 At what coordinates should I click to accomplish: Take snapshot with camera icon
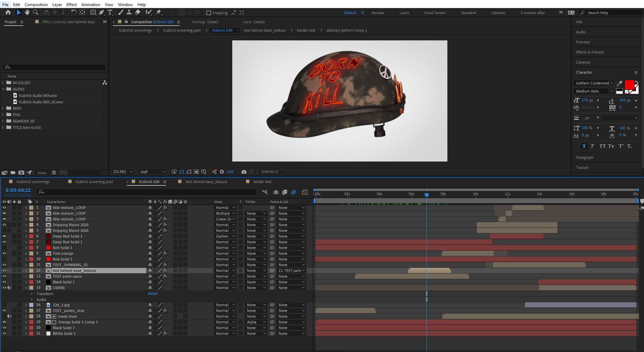tap(244, 172)
